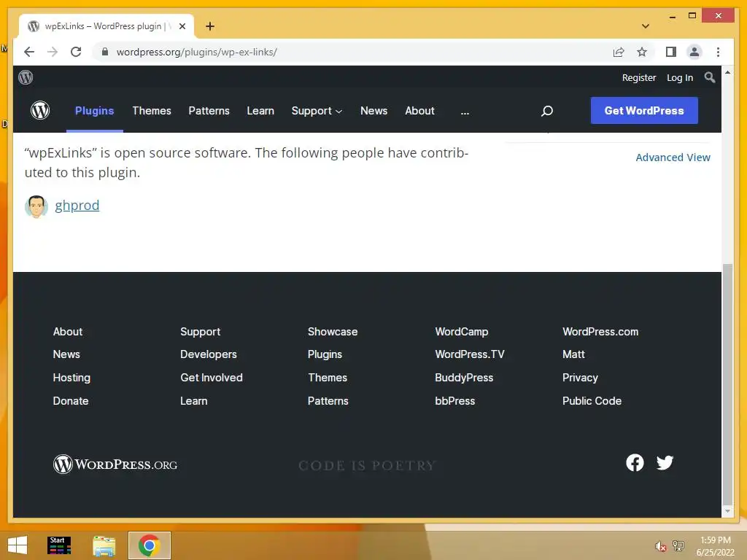Expand the tab search chevron
Screen dimensions: 747x560
[646, 26]
